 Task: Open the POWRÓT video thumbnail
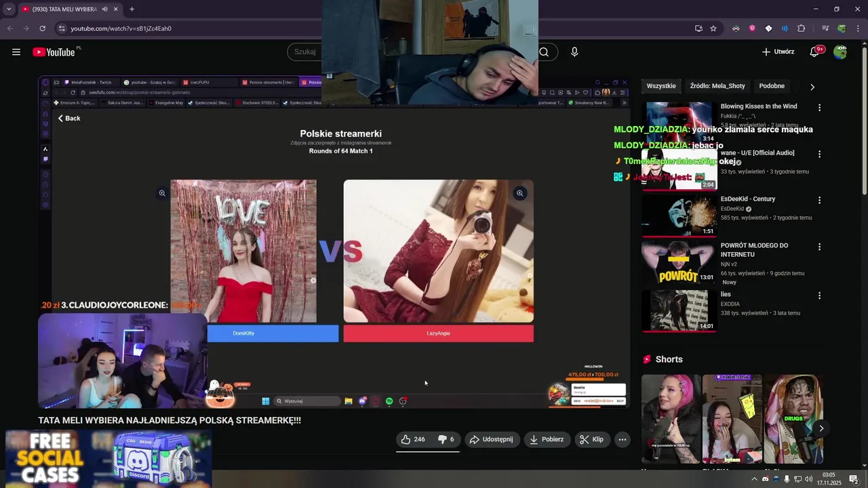point(679,262)
